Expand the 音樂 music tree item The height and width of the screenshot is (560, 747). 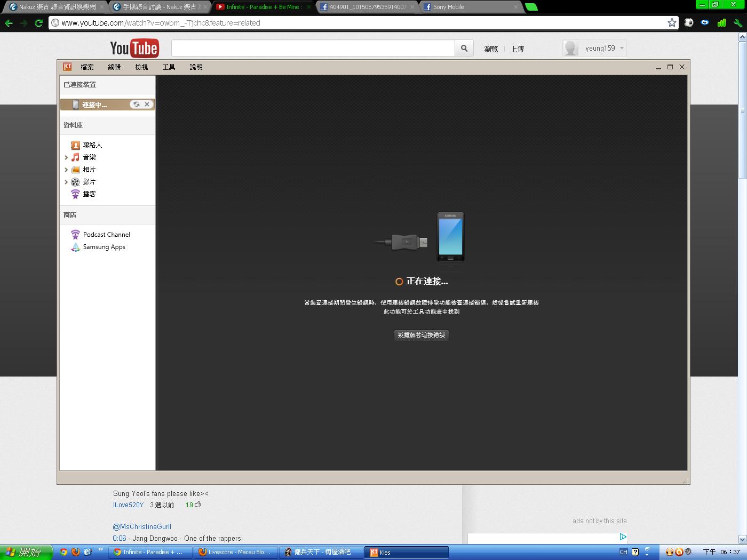[66, 157]
